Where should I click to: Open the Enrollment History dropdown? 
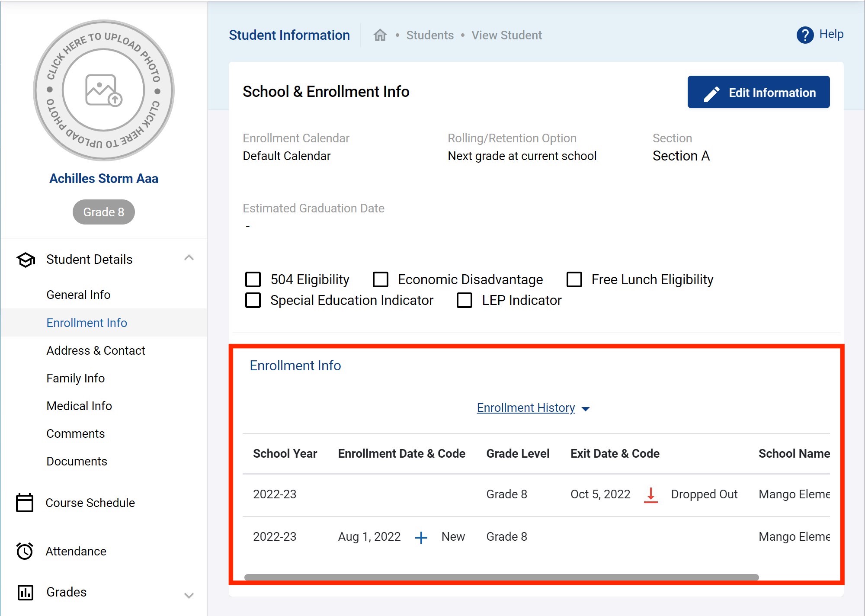tap(533, 408)
